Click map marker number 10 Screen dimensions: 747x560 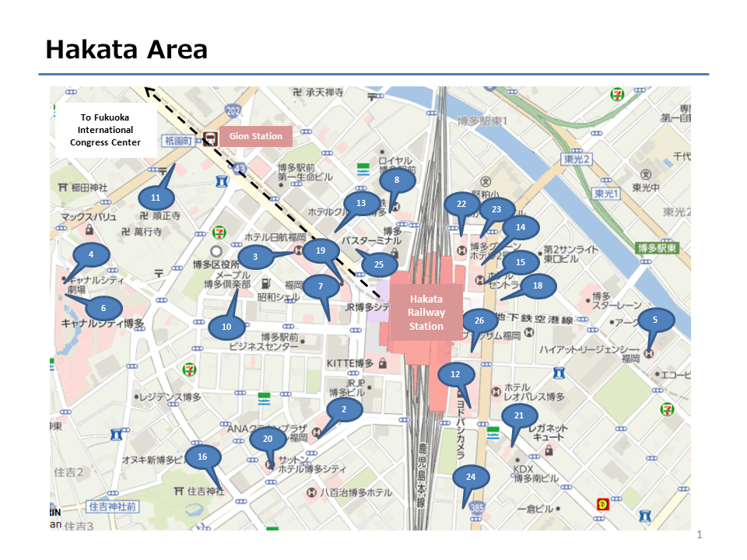226,327
